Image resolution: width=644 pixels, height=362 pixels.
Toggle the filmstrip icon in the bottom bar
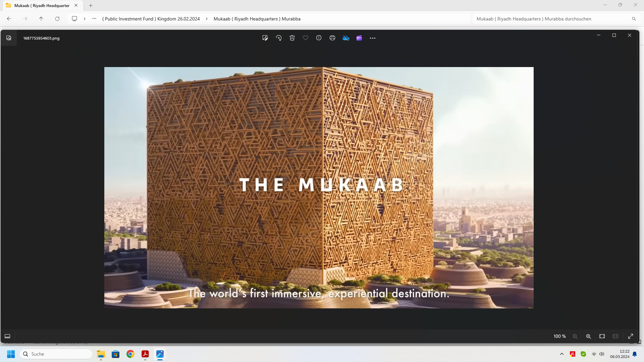coord(7,336)
